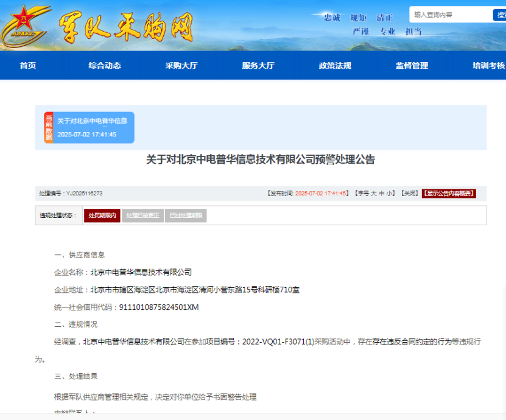
Task: Click the 关闭 link
Action: 410,193
